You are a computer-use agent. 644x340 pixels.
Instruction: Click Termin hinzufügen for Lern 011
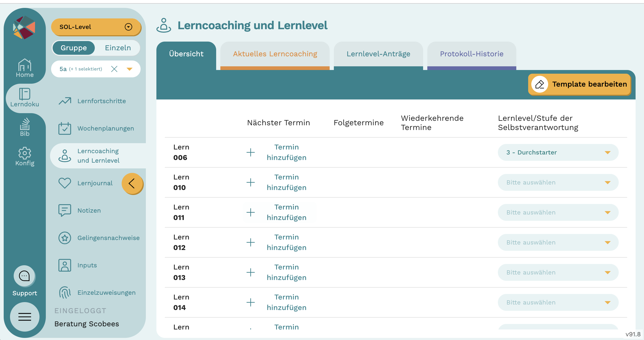pos(286,212)
